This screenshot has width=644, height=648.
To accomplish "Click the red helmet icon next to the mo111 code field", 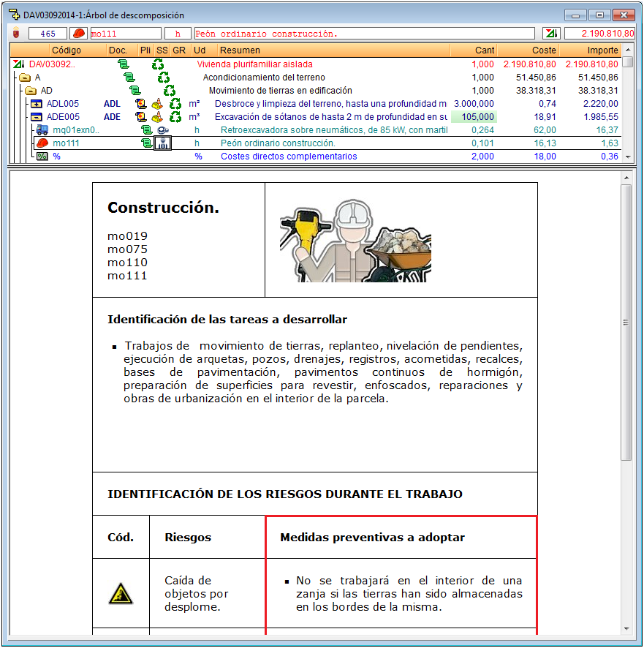I will 78,33.
